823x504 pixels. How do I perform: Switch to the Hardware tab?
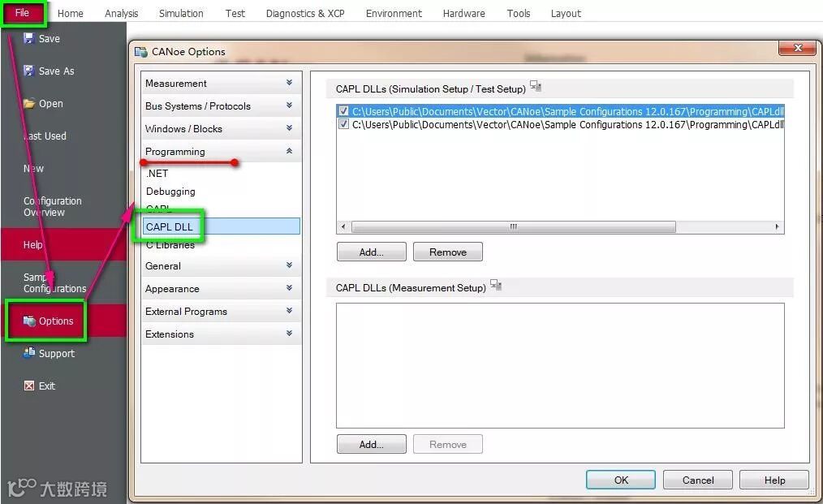click(464, 13)
